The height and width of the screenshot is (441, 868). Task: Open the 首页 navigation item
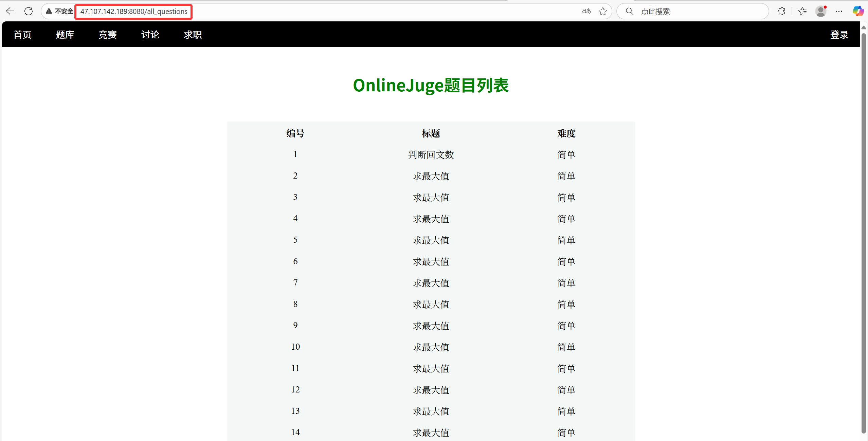pyautogui.click(x=22, y=35)
